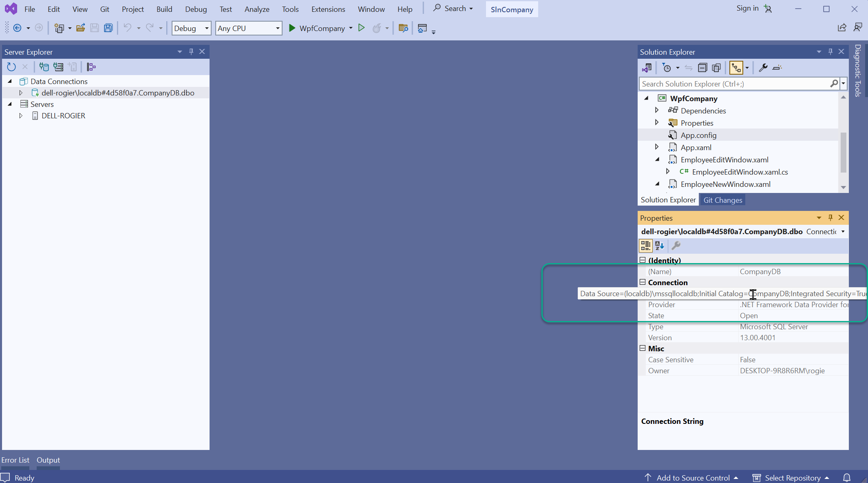Click Collapse All in Solution Explorer toolbar
The height and width of the screenshot is (483, 868).
pos(702,68)
